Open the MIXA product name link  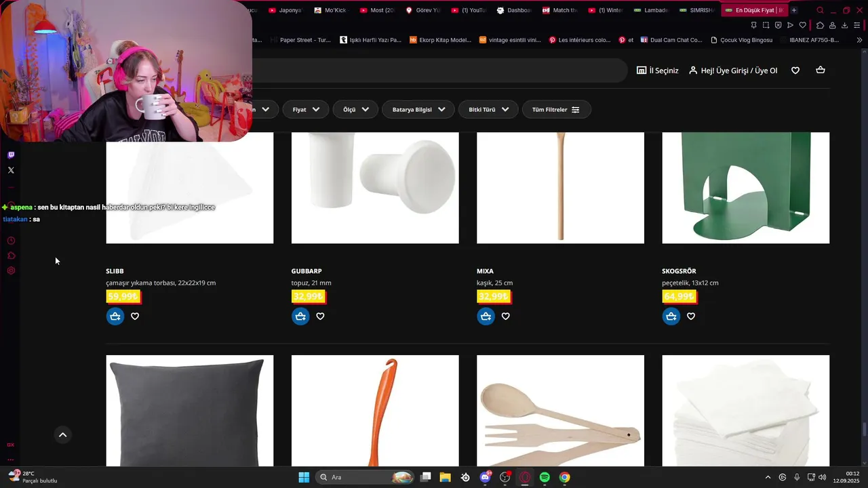click(x=485, y=271)
